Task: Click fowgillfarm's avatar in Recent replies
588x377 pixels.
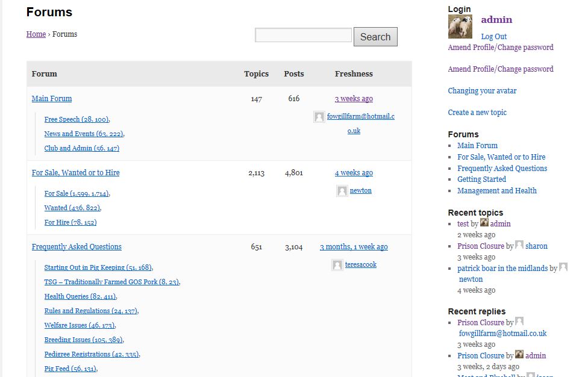Action: click(519, 322)
